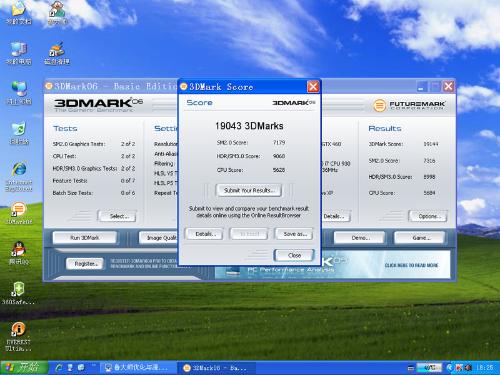Click the Game button
This screenshot has height=375, width=500.
pos(420,238)
